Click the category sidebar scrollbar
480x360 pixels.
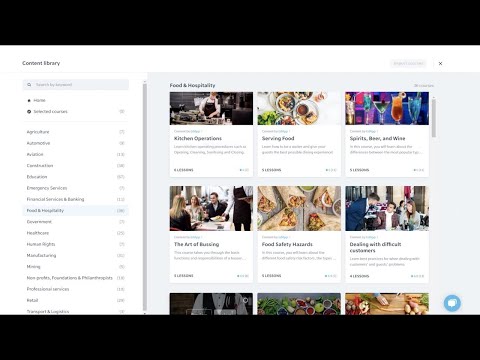(x=145, y=197)
